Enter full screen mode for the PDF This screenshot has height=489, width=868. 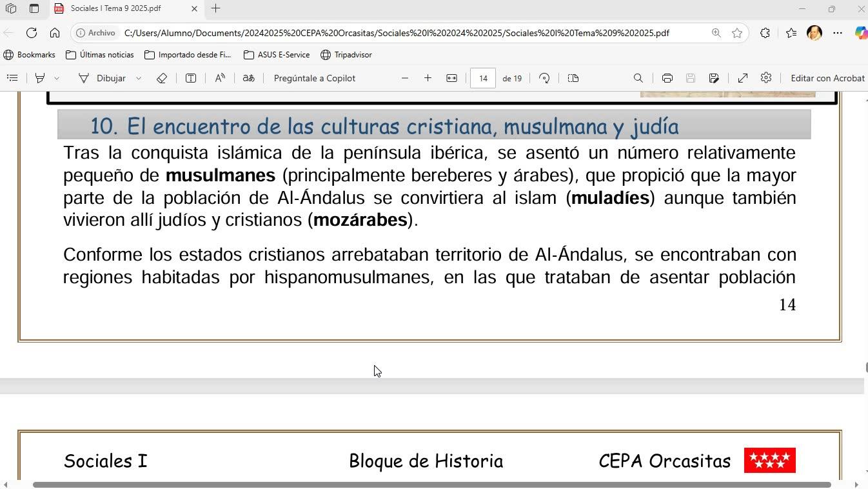743,78
